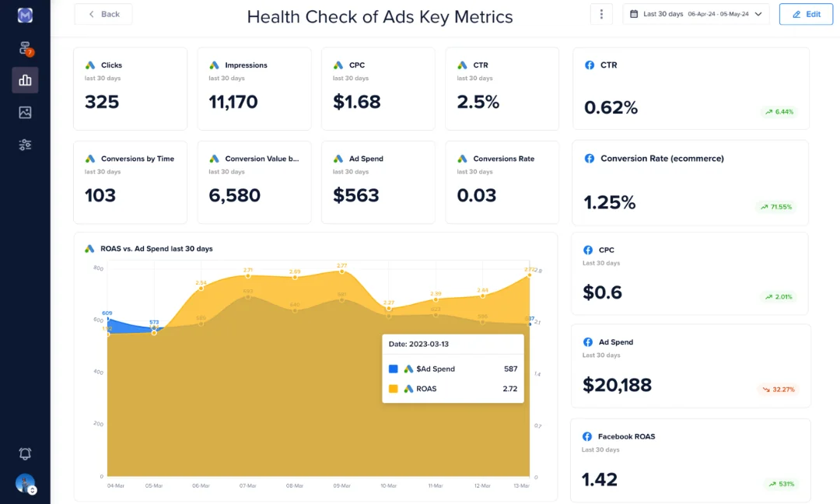This screenshot has width=840, height=504.
Task: Click the 2.77 ROAS data point on 09-Mar
Action: coord(341,271)
